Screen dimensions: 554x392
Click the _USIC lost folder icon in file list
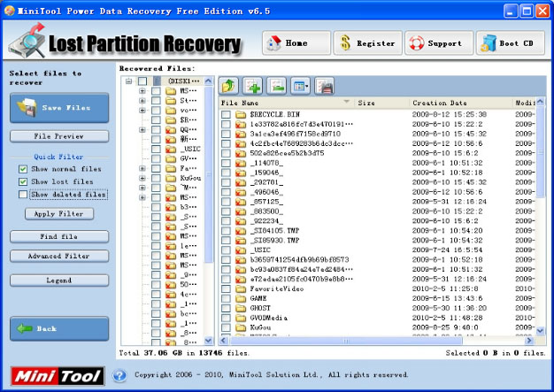tap(241, 250)
